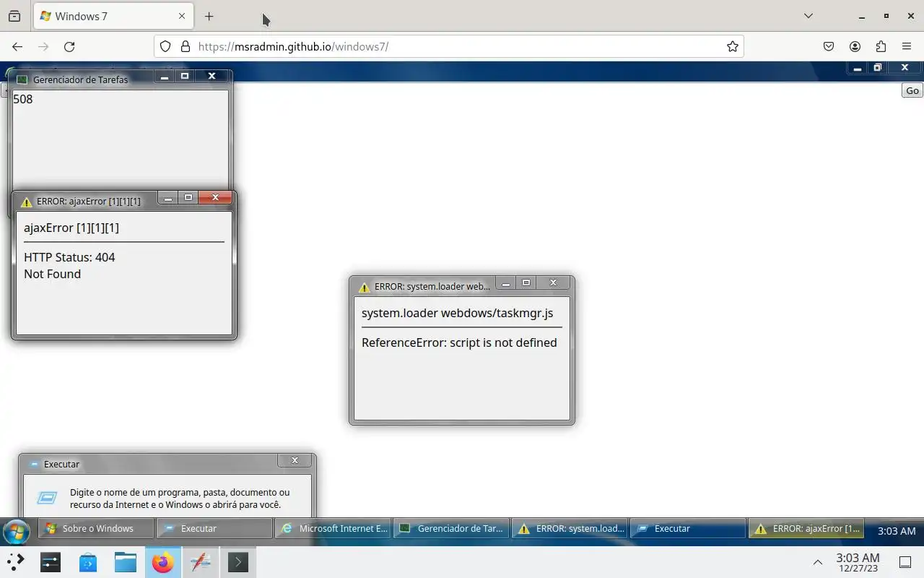Click the Windows 7 taskbar clock
Viewport: 924px width, 578px height.
(x=897, y=531)
